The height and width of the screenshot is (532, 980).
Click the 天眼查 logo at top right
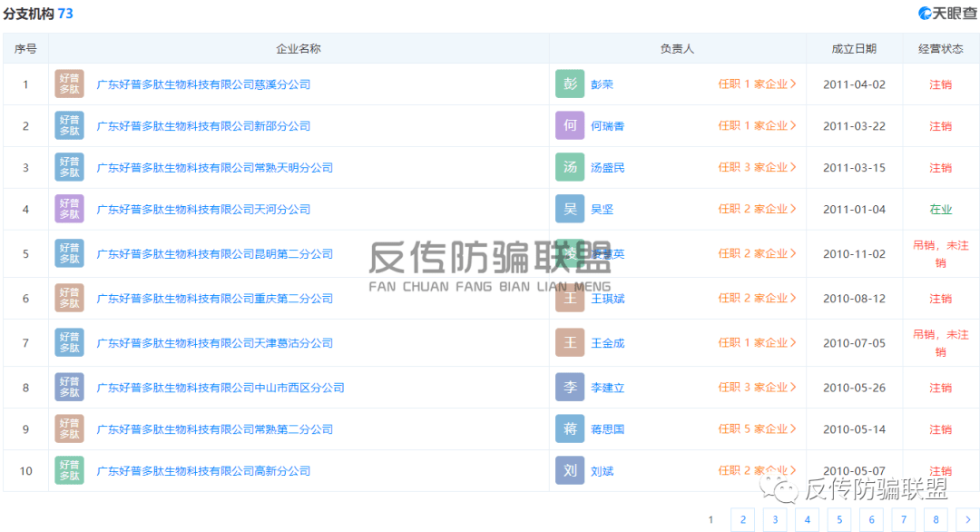point(947,13)
